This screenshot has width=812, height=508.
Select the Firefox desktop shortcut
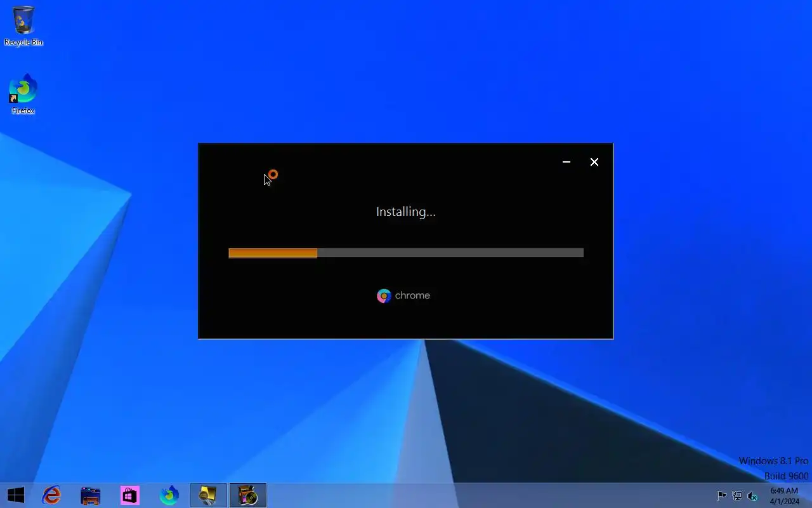click(x=23, y=95)
